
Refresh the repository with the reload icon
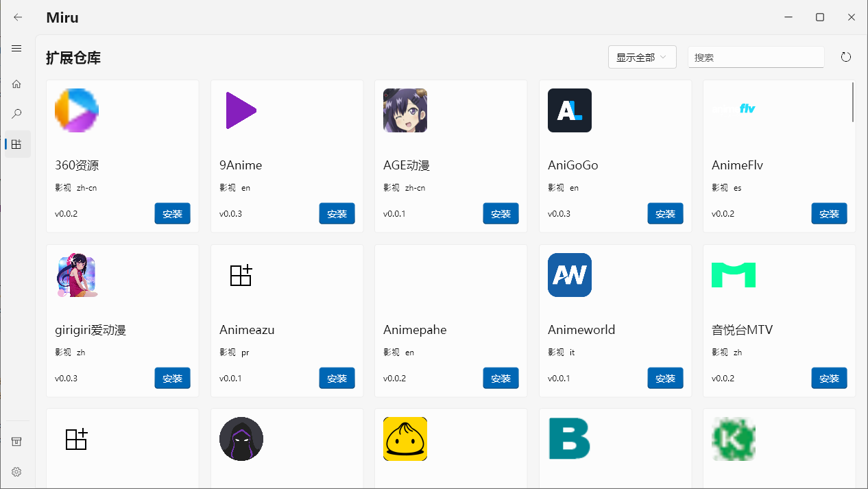pos(845,57)
